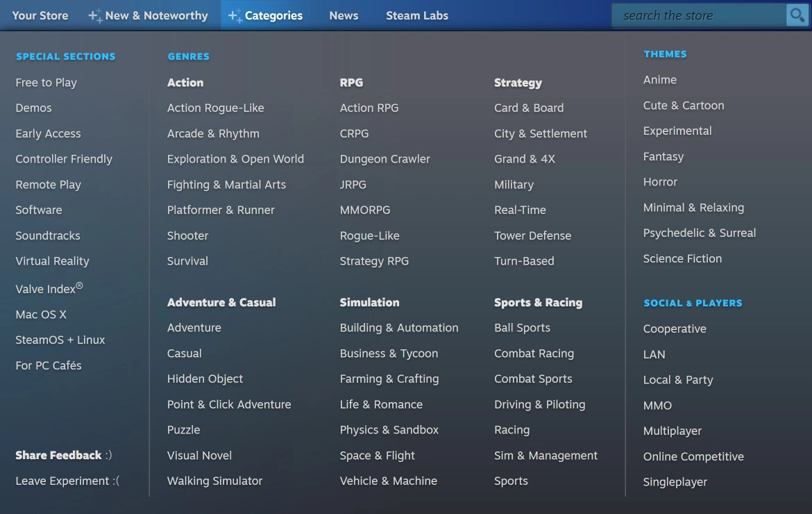Open the Action Rogue-Like genre

[215, 108]
